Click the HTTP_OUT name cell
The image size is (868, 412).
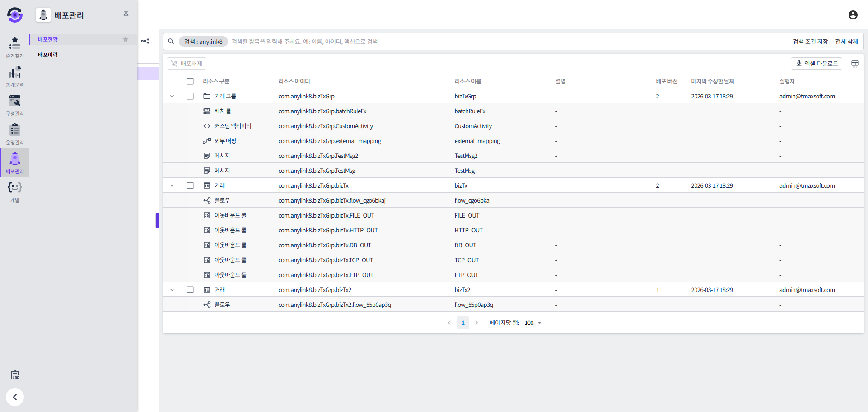click(x=468, y=230)
